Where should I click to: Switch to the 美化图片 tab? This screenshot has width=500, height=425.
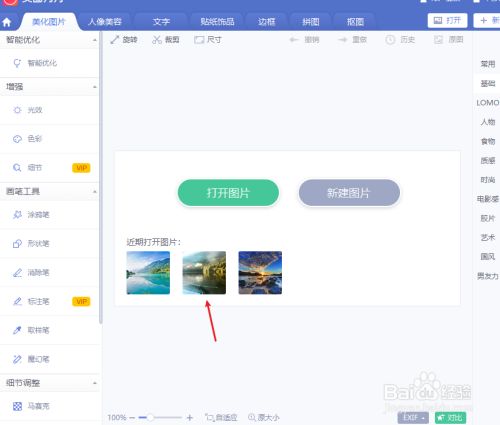click(x=49, y=22)
